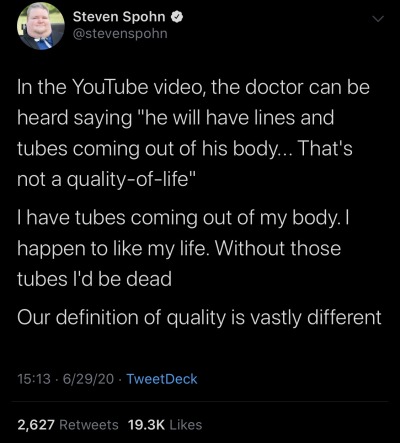Select the "I have tubes coming out" line

(183, 219)
